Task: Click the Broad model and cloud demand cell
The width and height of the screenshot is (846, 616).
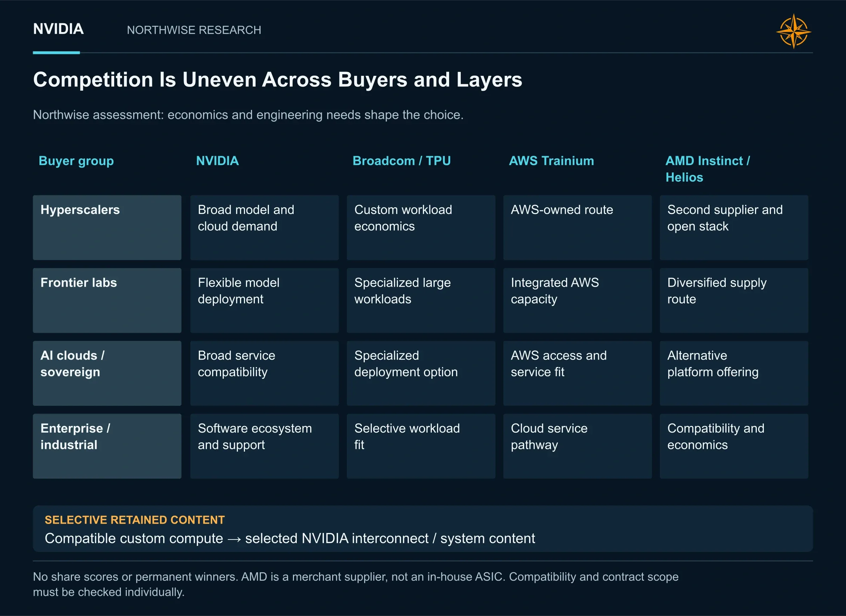Action: pyautogui.click(x=264, y=227)
